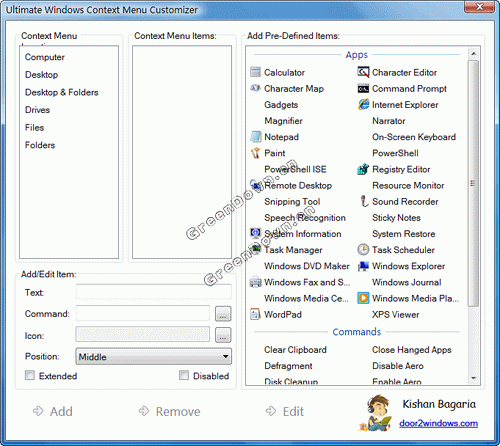Image resolution: width=500 pixels, height=446 pixels.
Task: Click the Edit button
Action: click(x=285, y=412)
